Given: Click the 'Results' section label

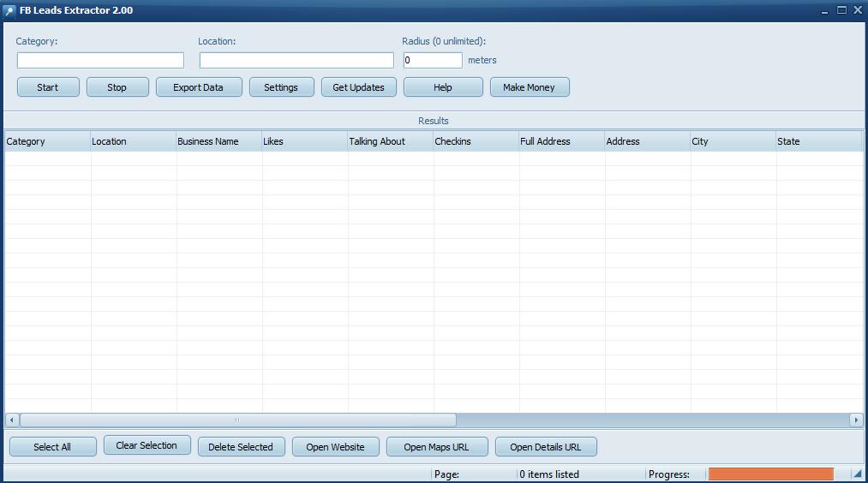Looking at the screenshot, I should (x=434, y=121).
